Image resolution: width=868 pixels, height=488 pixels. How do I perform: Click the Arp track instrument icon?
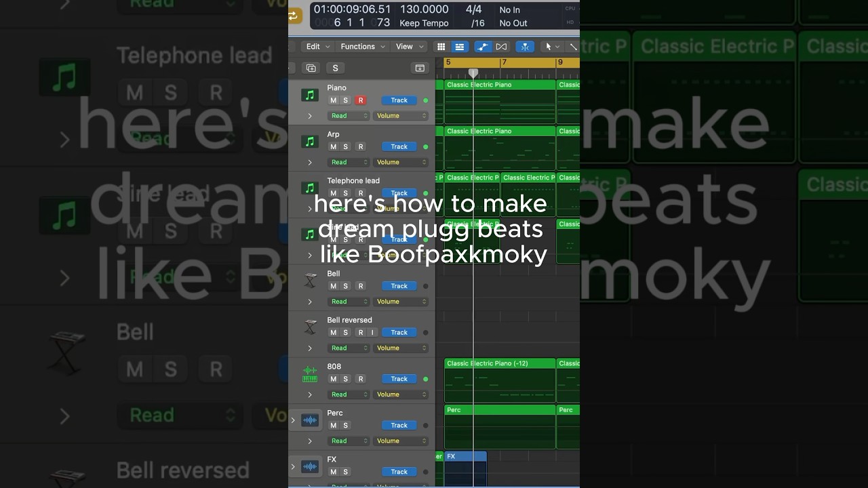pyautogui.click(x=310, y=142)
